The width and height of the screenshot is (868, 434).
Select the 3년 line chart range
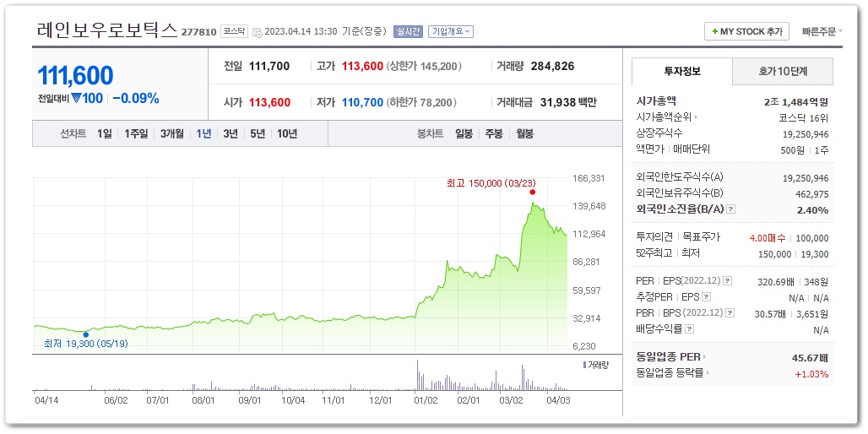pyautogui.click(x=231, y=133)
